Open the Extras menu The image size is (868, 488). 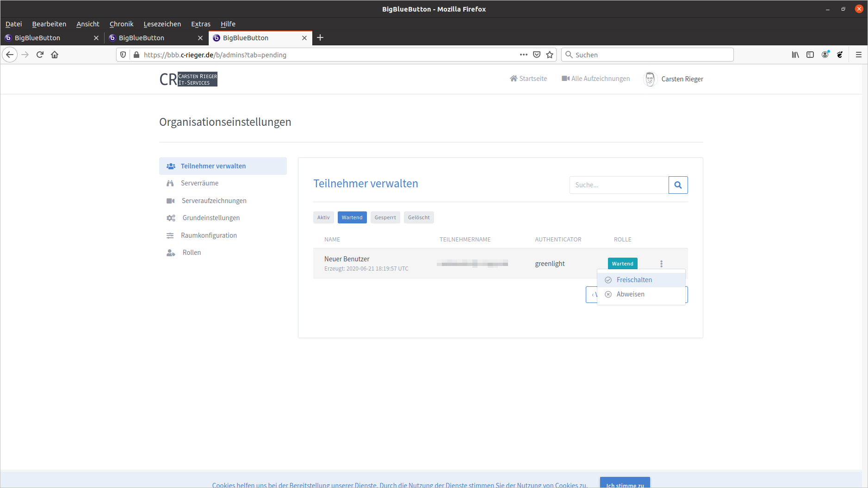201,24
